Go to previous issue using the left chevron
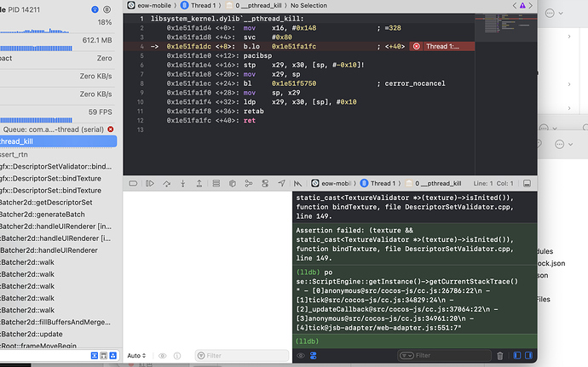This screenshot has height=367, width=588. click(515, 5)
